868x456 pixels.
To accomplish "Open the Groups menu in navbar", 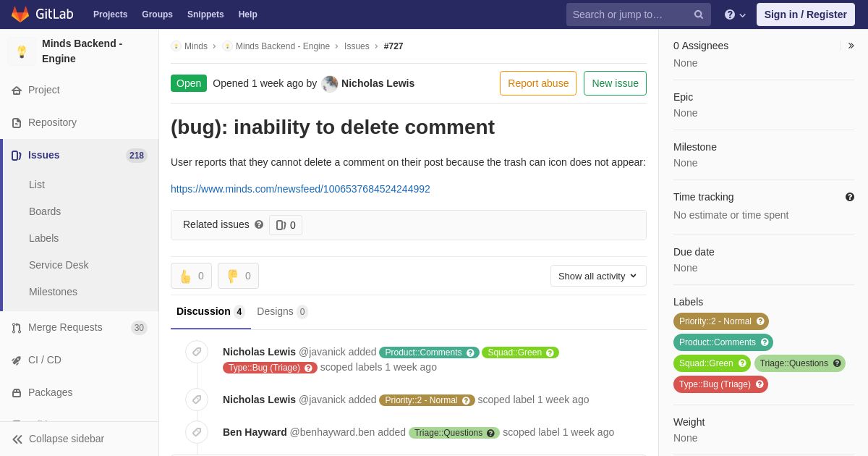I will tap(157, 14).
